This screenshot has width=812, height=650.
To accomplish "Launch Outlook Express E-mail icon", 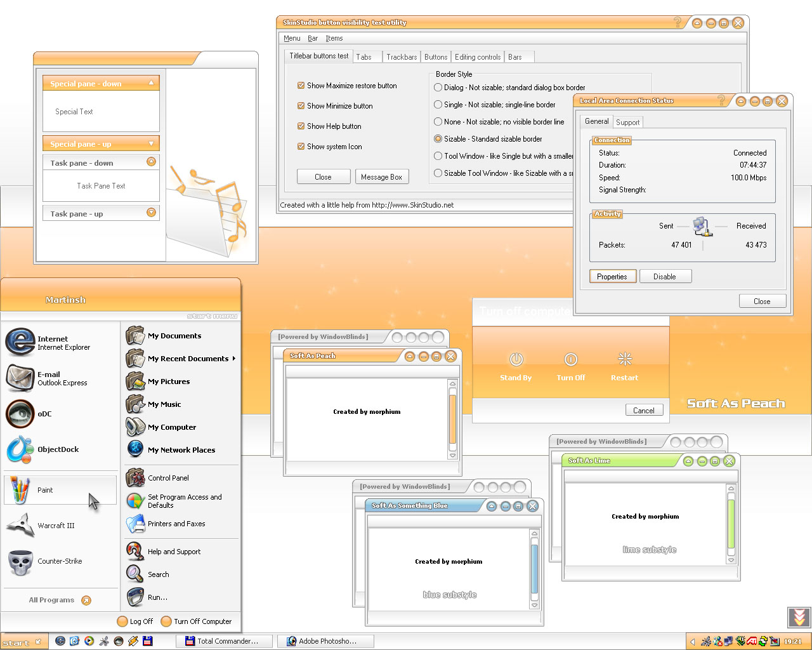I will pyautogui.click(x=20, y=378).
